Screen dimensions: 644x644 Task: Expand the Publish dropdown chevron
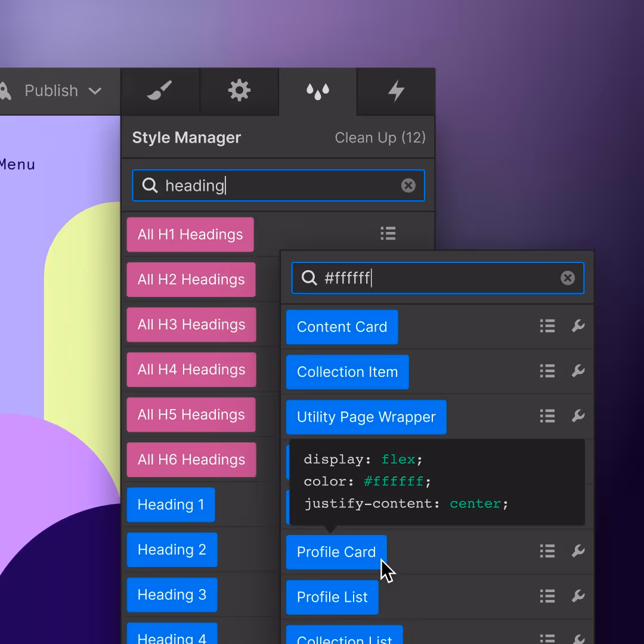pos(95,91)
